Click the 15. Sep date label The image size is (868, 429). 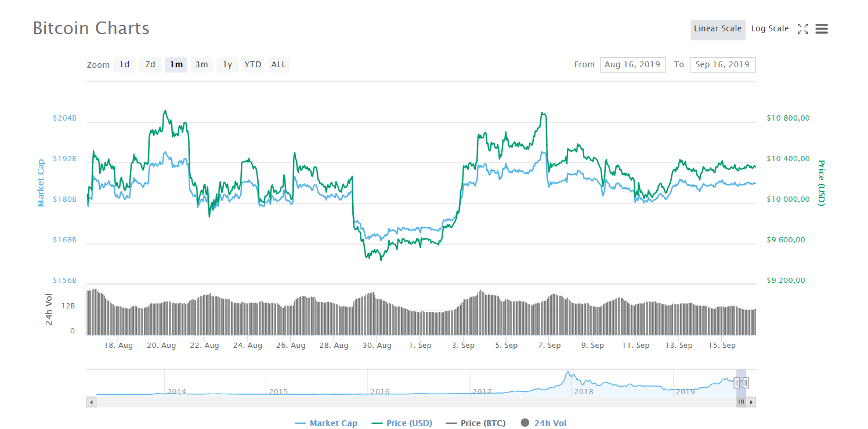click(x=721, y=346)
